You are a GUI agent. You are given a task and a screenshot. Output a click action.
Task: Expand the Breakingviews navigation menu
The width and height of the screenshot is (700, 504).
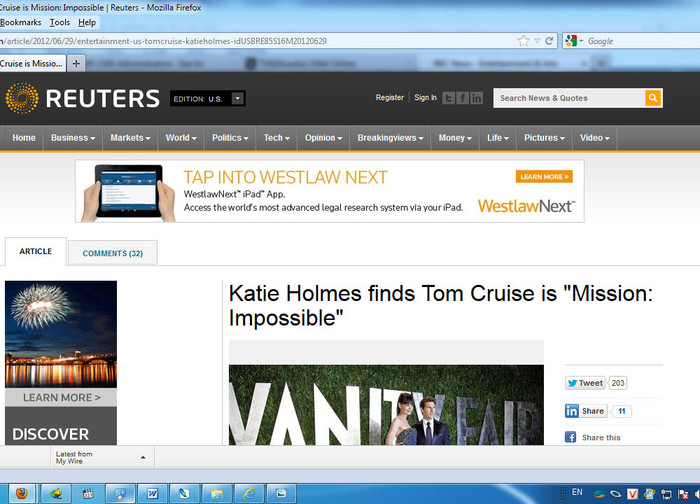[x=390, y=138]
